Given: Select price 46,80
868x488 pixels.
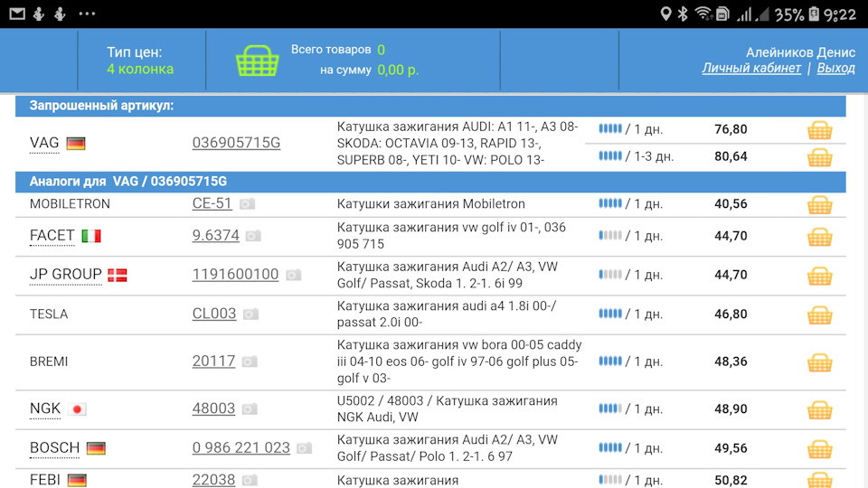Looking at the screenshot, I should tap(731, 314).
